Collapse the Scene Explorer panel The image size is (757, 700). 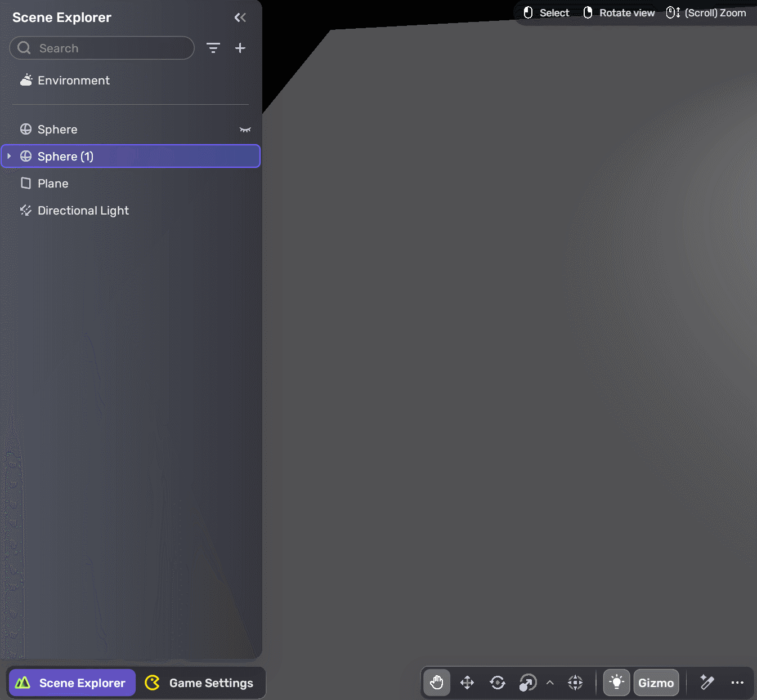240,17
